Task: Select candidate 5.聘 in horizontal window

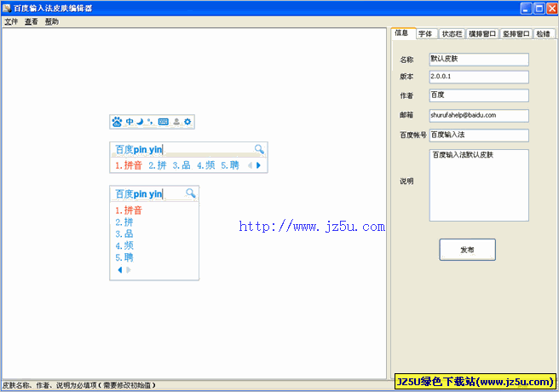Action: (230, 165)
